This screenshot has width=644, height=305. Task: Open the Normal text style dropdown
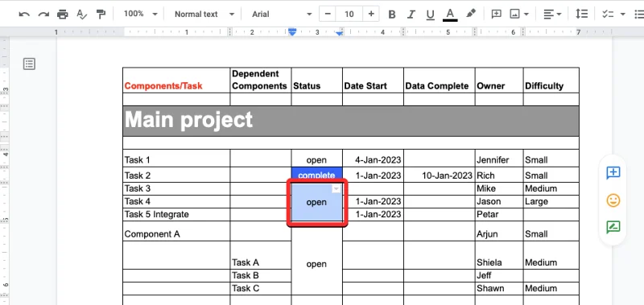tap(204, 14)
